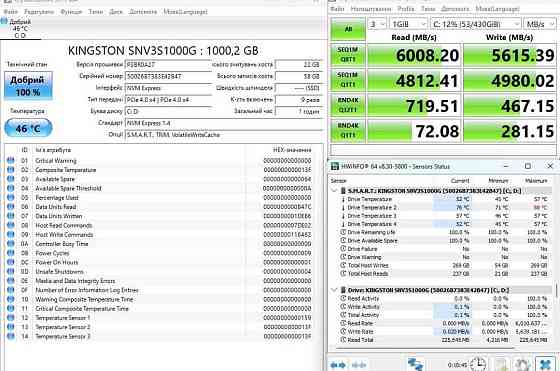560x371 pixels.
Task: Select the Host Write Commands attribute row
Action: (159, 235)
